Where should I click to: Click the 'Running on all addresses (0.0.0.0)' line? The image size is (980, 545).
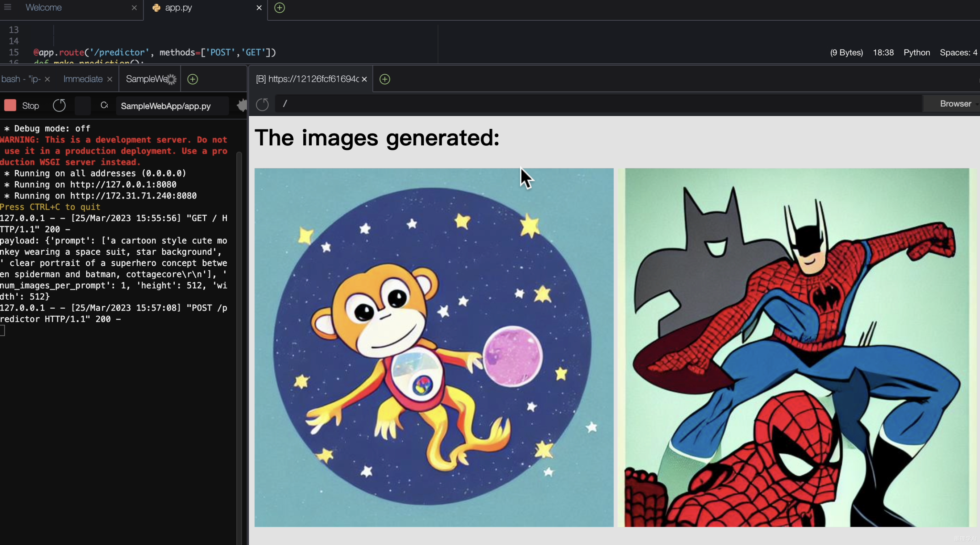(95, 174)
